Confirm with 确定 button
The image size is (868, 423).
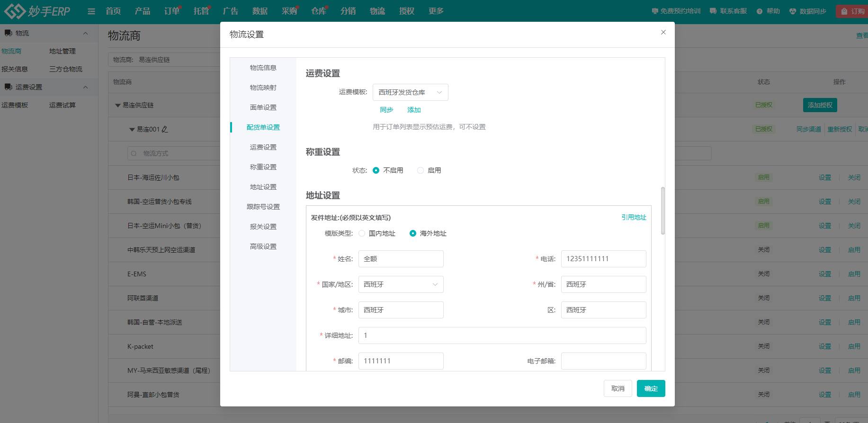[651, 388]
